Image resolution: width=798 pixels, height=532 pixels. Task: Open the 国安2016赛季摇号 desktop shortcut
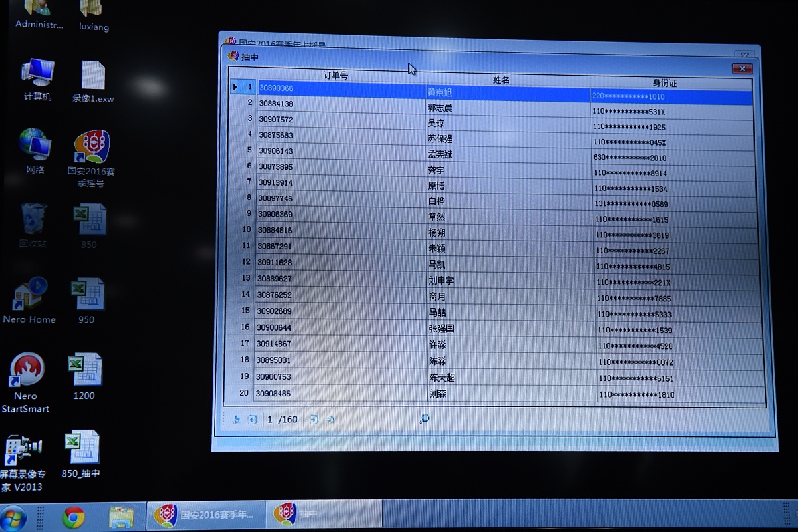click(91, 148)
